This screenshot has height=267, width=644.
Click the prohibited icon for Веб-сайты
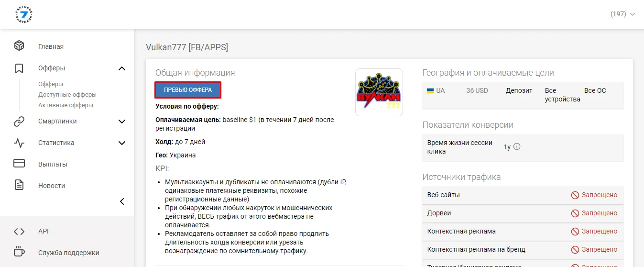575,195
